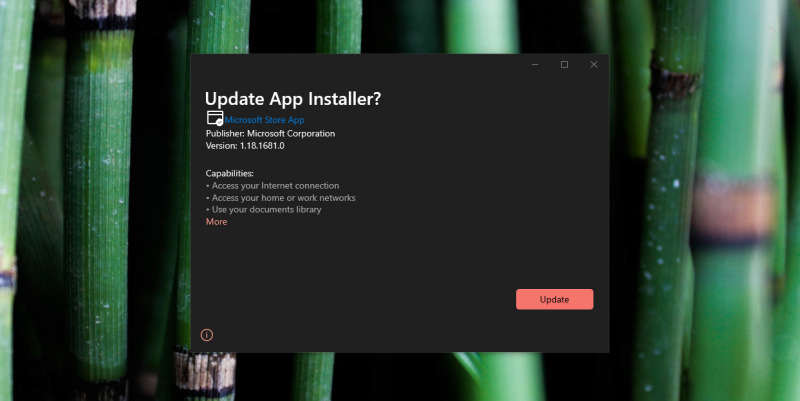Click the Update button

(x=555, y=299)
